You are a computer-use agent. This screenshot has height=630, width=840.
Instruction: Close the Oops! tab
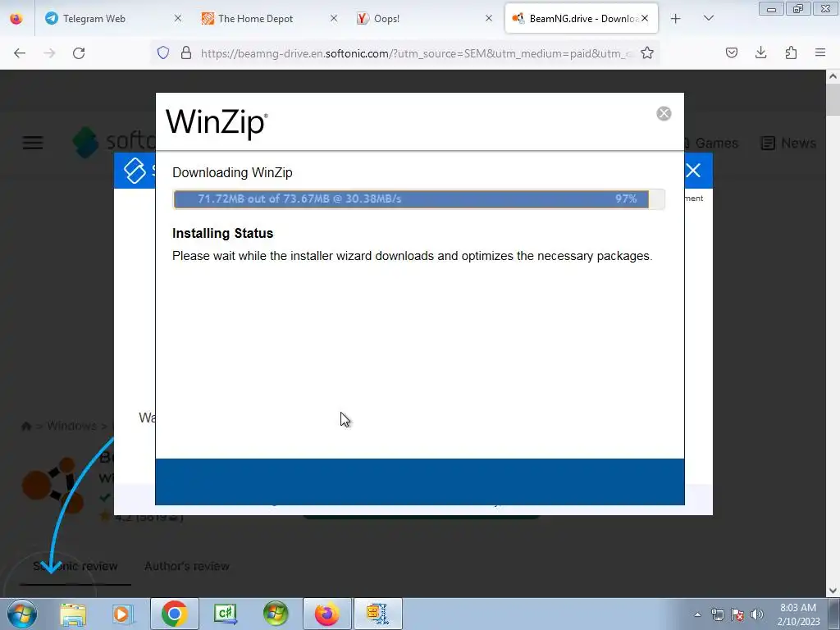click(489, 19)
